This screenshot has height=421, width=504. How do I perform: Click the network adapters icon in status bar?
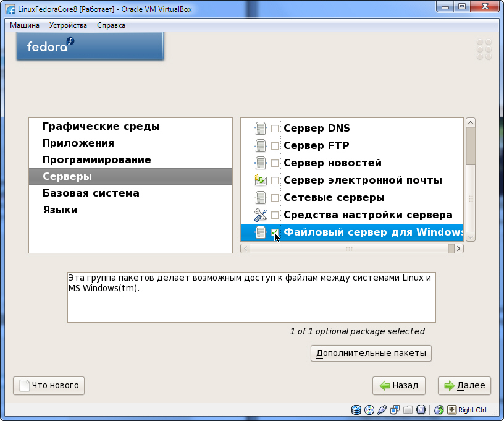(x=395, y=410)
